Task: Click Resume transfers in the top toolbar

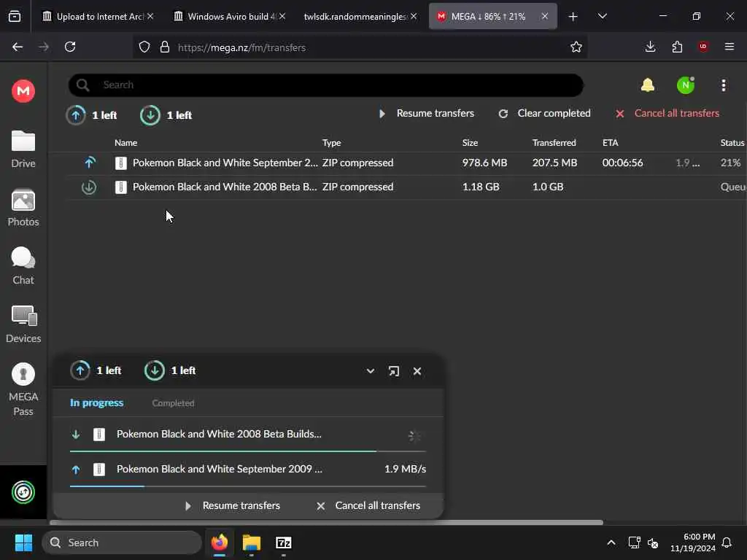Action: pos(427,113)
